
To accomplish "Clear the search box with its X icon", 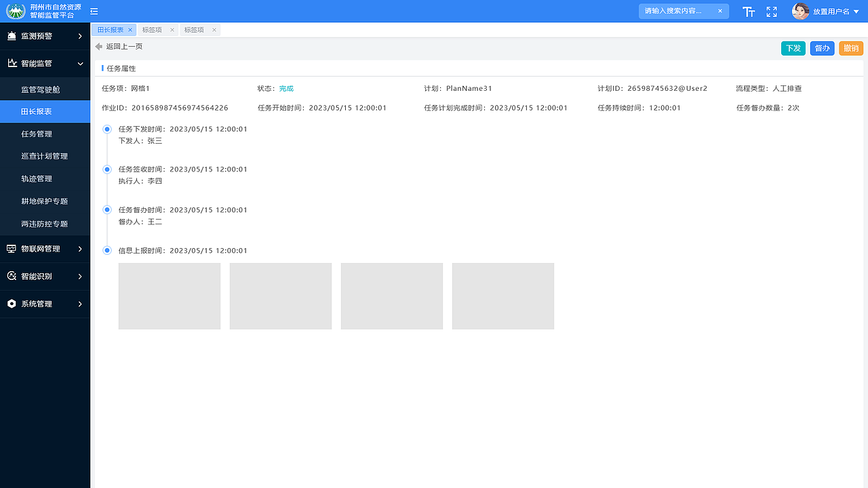I will coord(720,11).
